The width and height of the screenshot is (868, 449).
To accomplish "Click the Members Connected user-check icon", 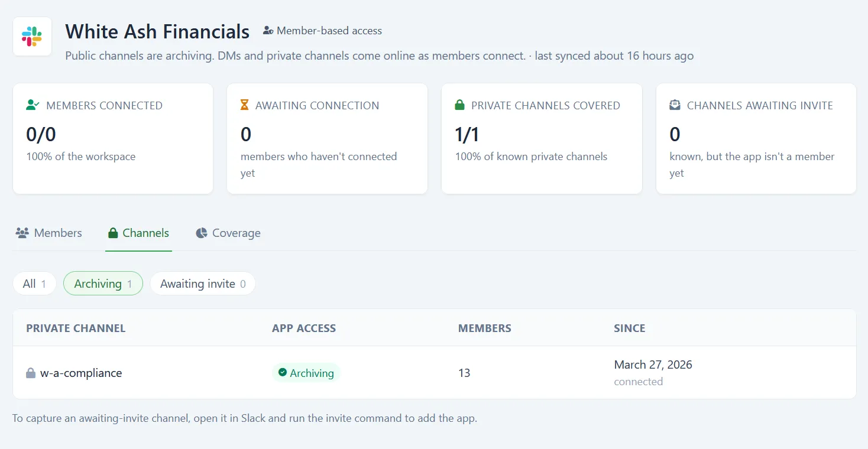I will [33, 105].
